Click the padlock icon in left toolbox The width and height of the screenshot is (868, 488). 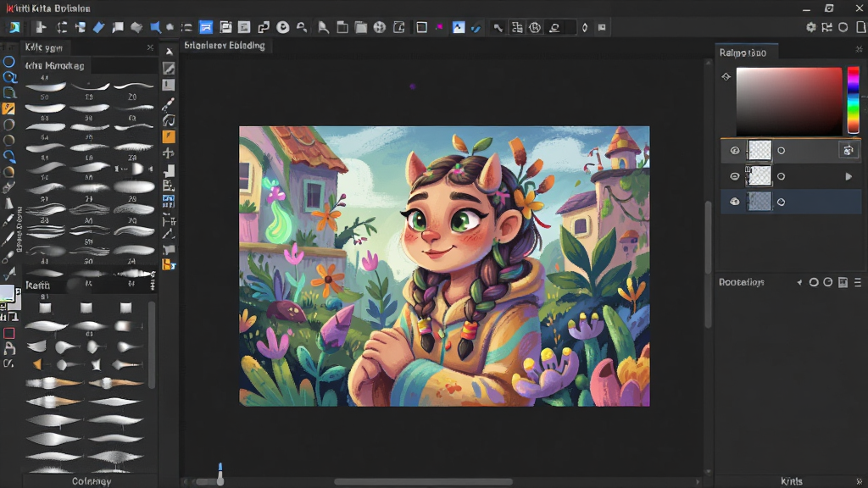pyautogui.click(x=9, y=348)
